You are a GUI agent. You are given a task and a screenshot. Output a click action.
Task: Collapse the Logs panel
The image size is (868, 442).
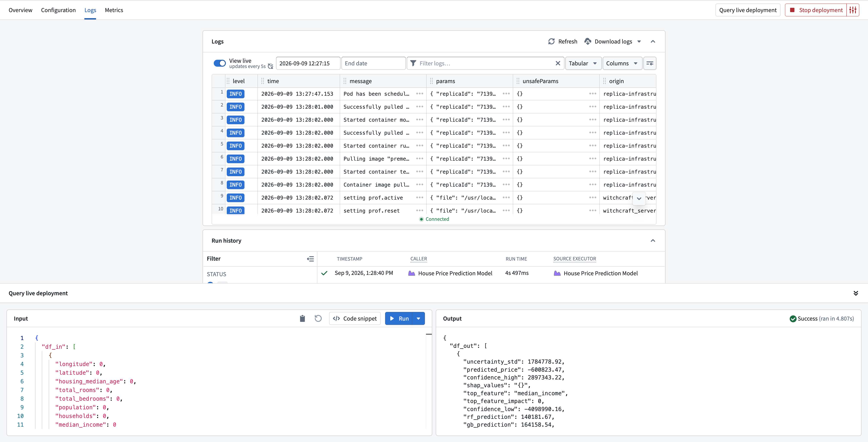click(x=653, y=42)
